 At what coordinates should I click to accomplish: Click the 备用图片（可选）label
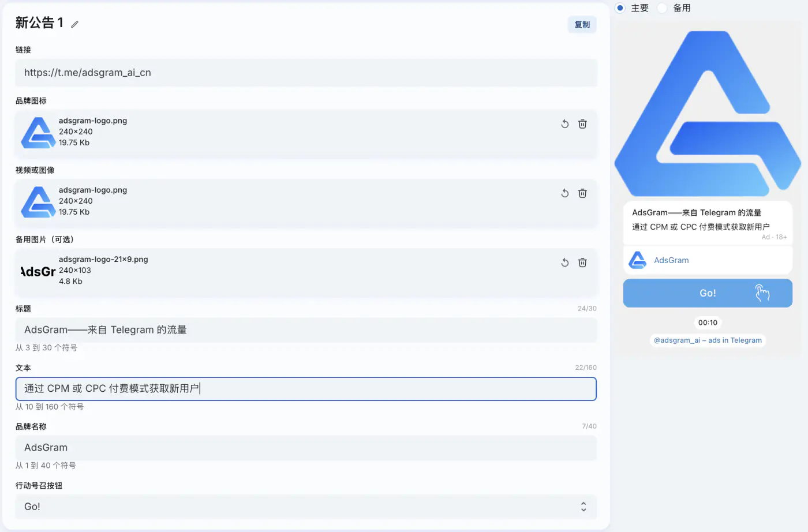tap(44, 239)
